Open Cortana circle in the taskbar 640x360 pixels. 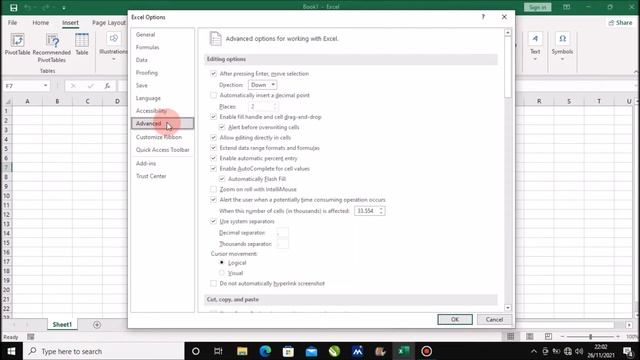click(x=196, y=351)
